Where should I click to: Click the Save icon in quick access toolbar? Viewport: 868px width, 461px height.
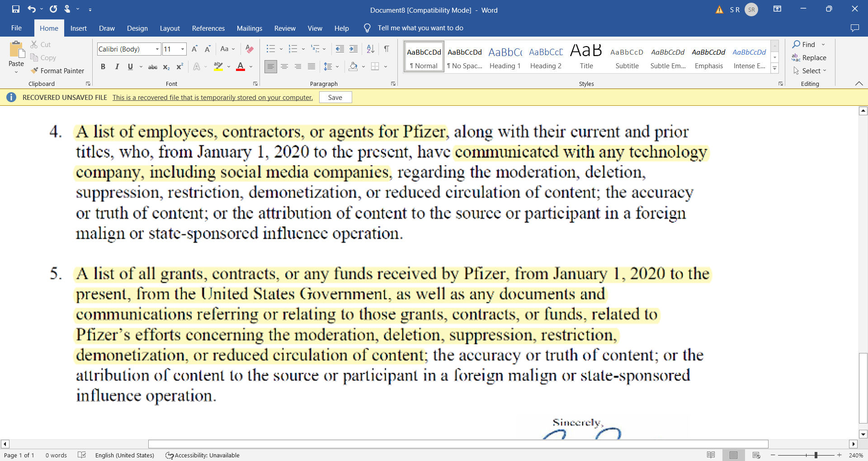16,9
